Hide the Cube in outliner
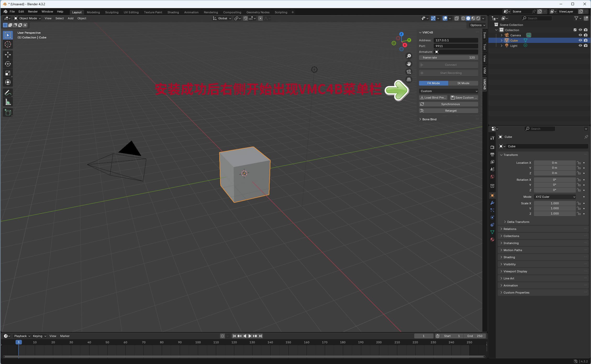 580,40
